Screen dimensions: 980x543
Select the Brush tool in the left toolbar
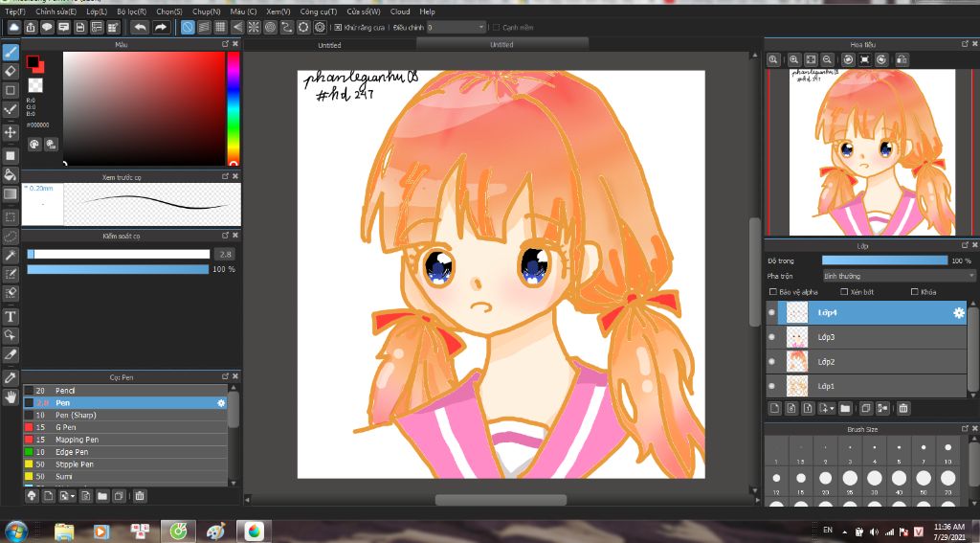(x=11, y=52)
